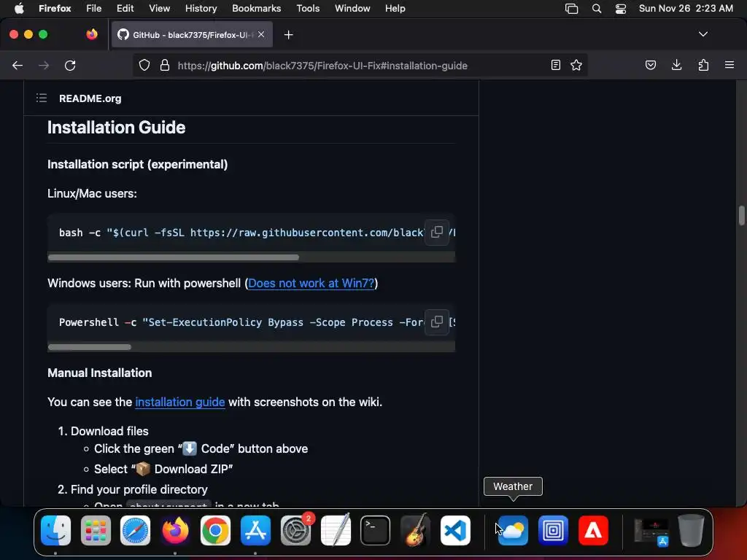Open the Trash in the Dock
The height and width of the screenshot is (560, 747).
[x=691, y=531]
